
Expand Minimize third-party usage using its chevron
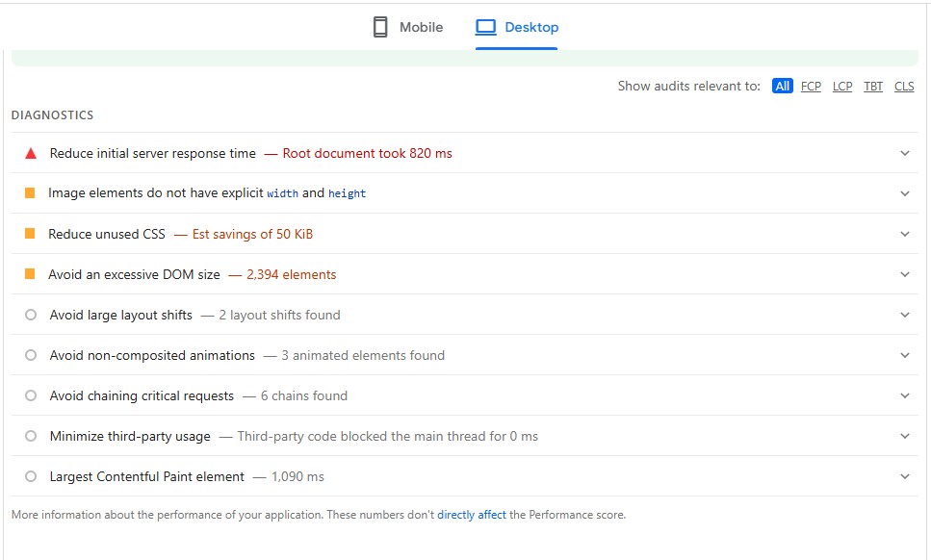pyautogui.click(x=904, y=436)
